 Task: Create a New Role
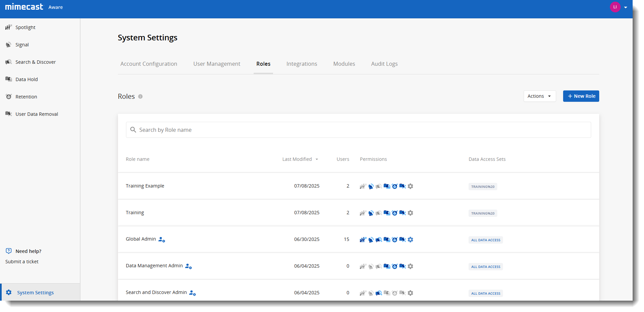pos(581,96)
